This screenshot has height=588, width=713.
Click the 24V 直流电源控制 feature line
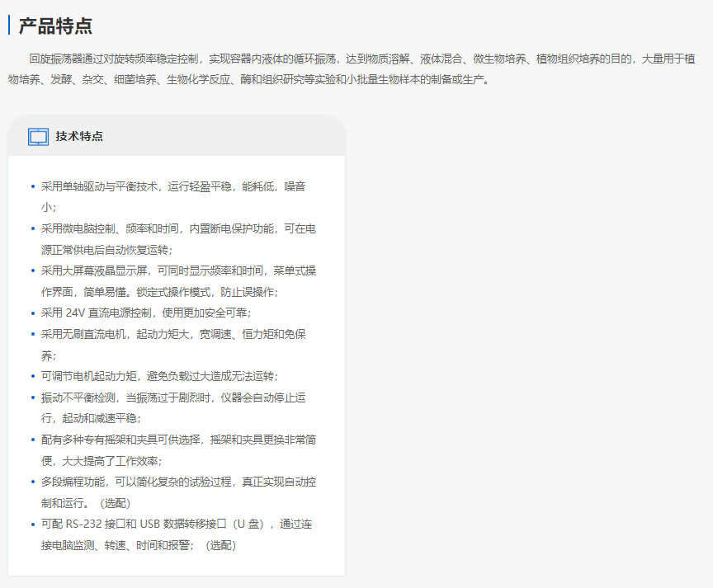[x=145, y=313]
